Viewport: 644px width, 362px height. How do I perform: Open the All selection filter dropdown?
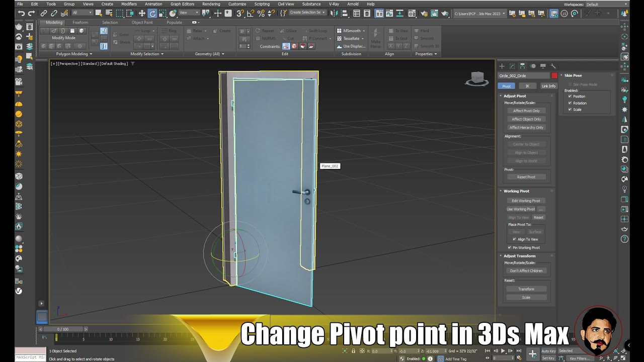[82, 13]
